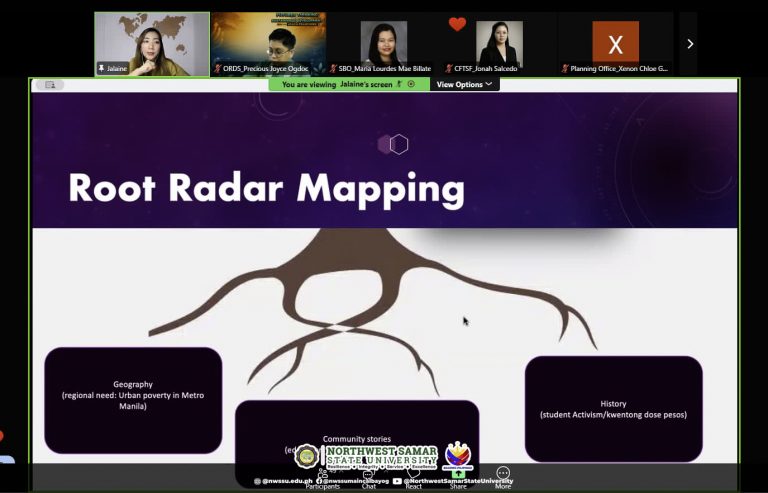Click the 'You are viewing Jalaine's screen' banner
768x493 pixels.
click(x=349, y=84)
